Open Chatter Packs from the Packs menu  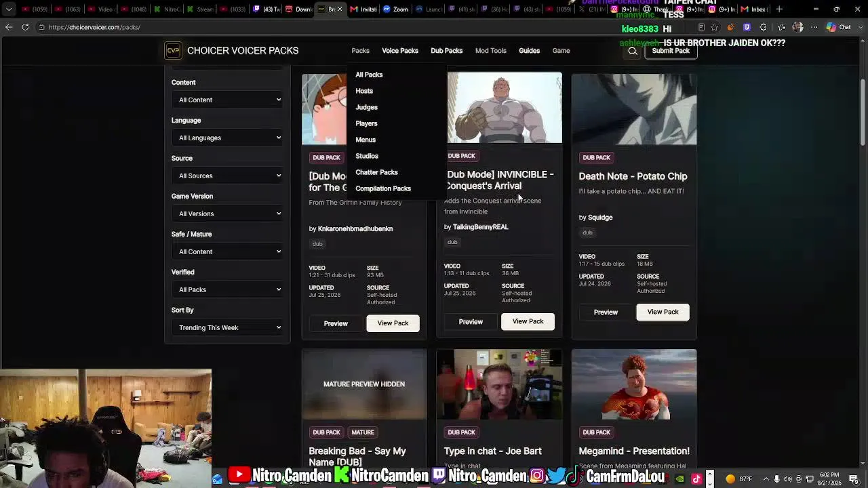376,172
